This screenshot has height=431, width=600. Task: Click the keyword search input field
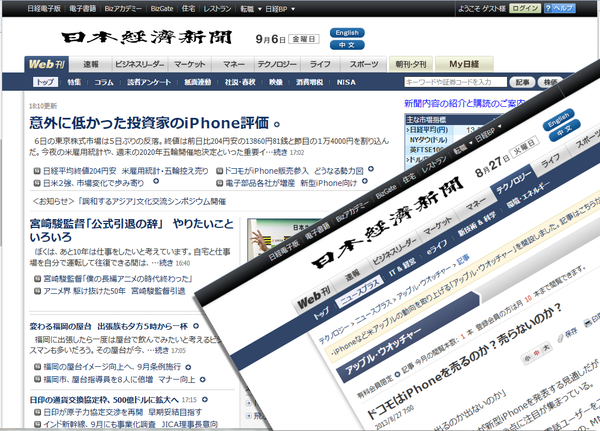(x=455, y=82)
